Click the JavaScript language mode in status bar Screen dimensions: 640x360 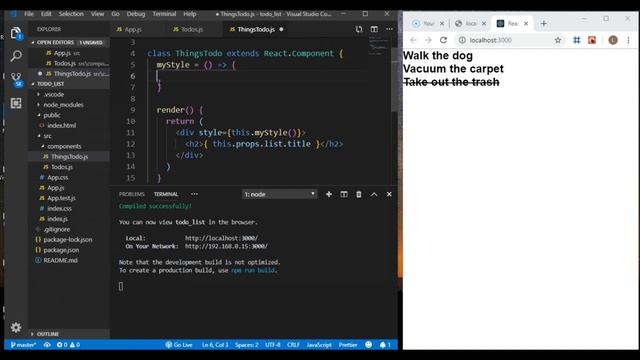click(319, 345)
